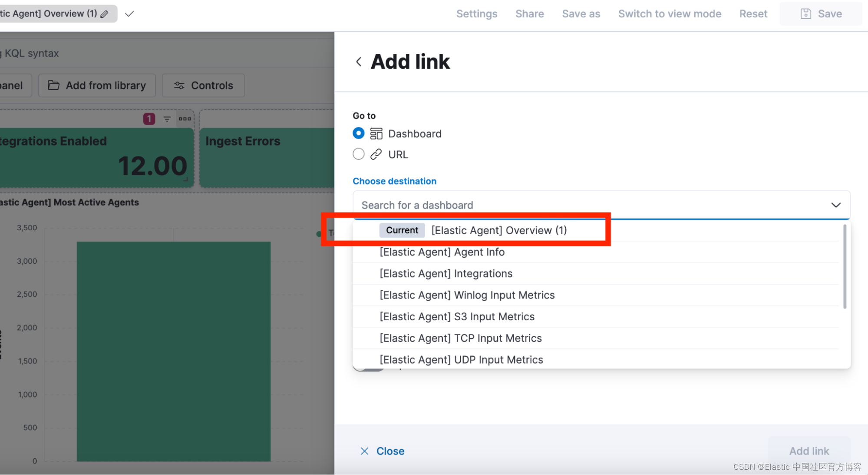Viewport: 868px width, 475px height.
Task: Click Add from library button
Action: point(97,86)
